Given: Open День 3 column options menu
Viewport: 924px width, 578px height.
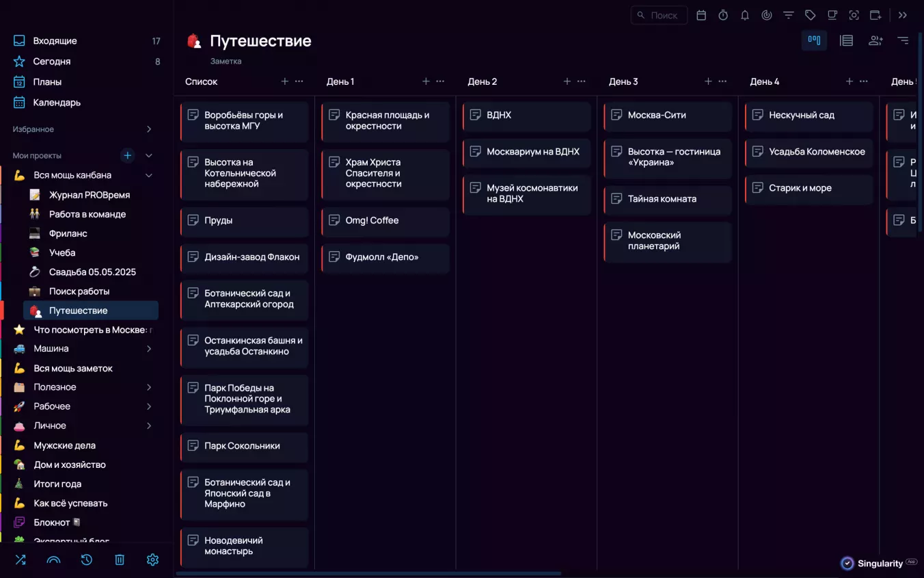Looking at the screenshot, I should tap(722, 81).
